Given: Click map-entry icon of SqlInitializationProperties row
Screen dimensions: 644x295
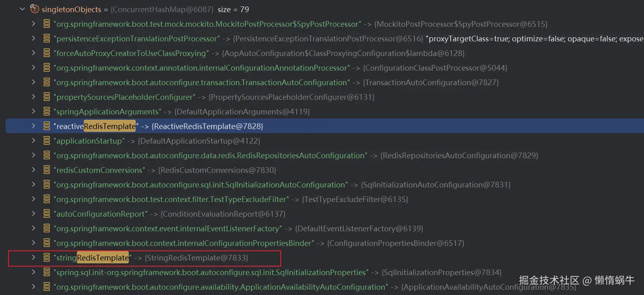Looking at the screenshot, I should pos(47,272).
